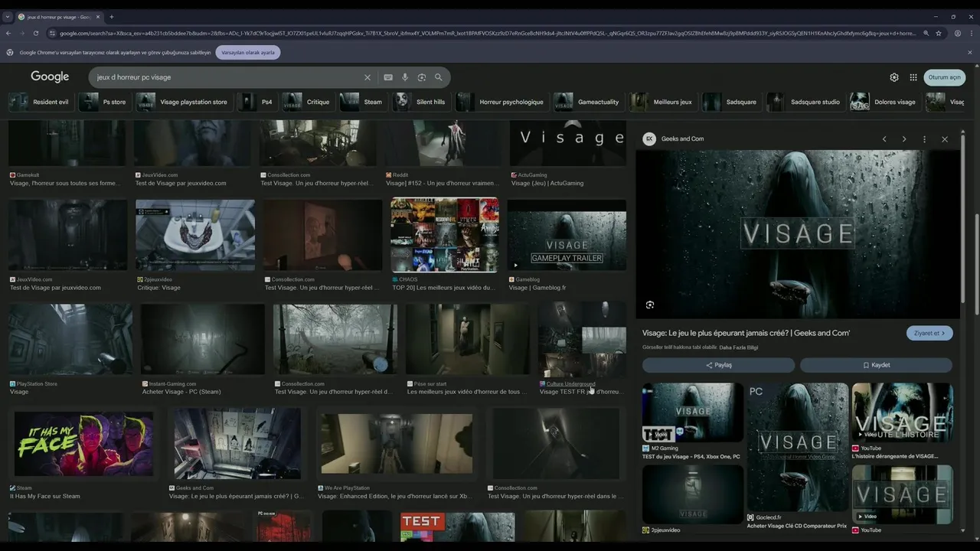Click 'Les meilleurs jeux vidéo d'horreur' caption
The image size is (980, 551).
[466, 392]
